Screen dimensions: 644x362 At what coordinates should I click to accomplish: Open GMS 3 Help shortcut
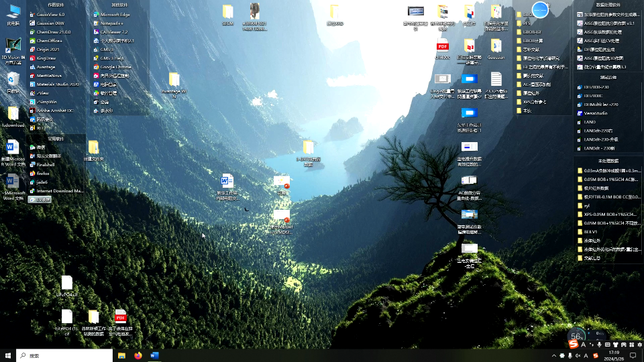[108, 58]
